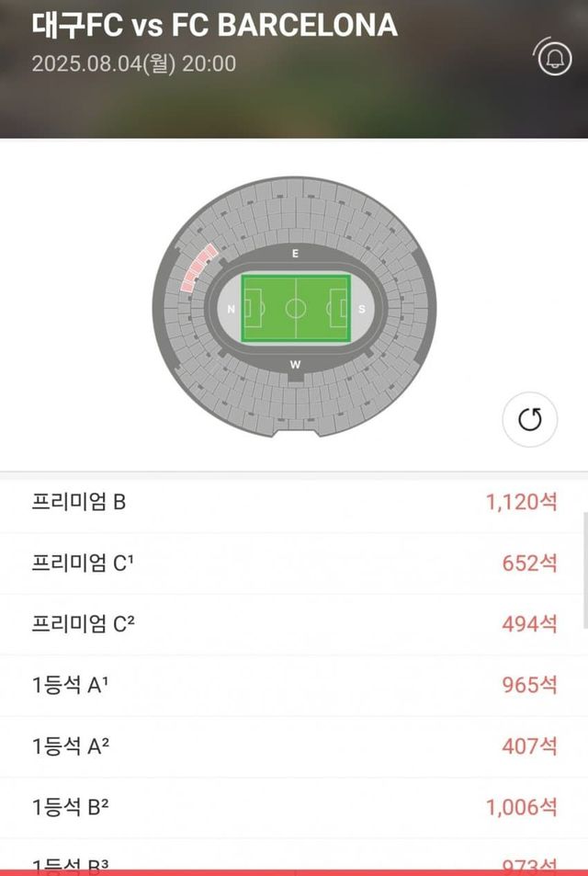The width and height of the screenshot is (588, 876).
Task: Reset the seat map view
Action: 530,420
